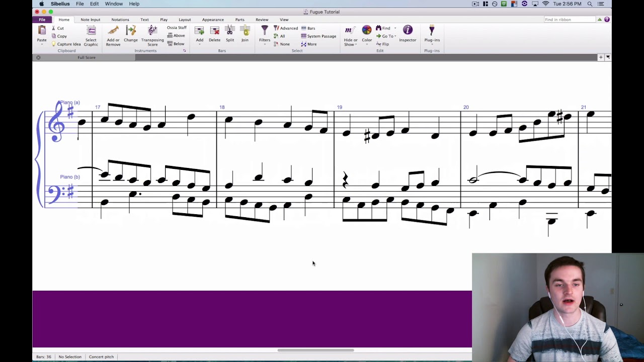
Task: Switch to Appearance ribbon tab
Action: 213,20
